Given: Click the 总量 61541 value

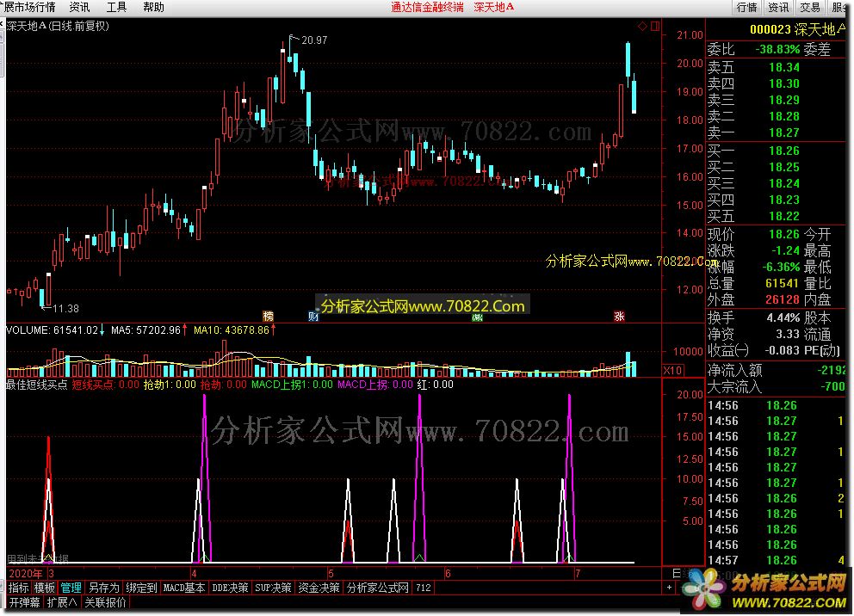Looking at the screenshot, I should [782, 284].
